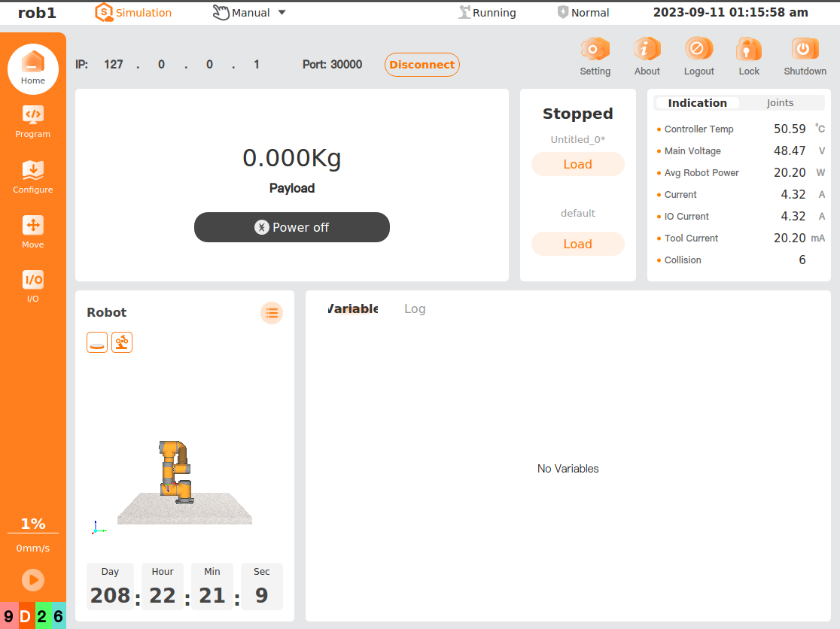This screenshot has width=840, height=629.
Task: Toggle the robot arm display icon
Action: (121, 342)
